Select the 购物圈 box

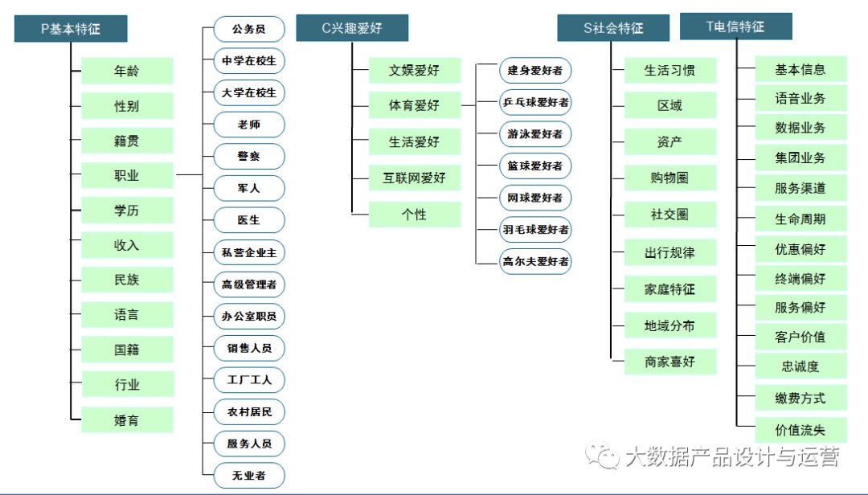coord(669,178)
